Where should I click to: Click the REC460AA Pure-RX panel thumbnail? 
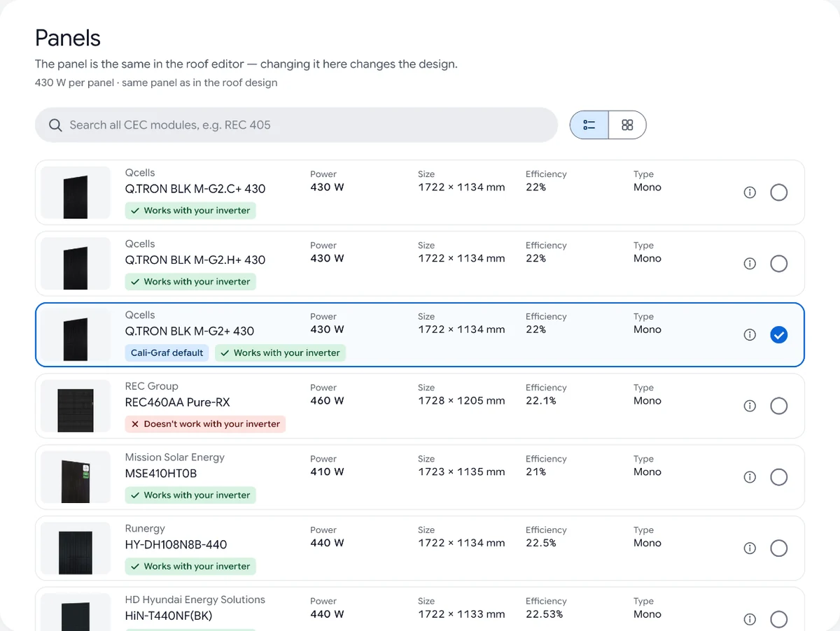[76, 406]
